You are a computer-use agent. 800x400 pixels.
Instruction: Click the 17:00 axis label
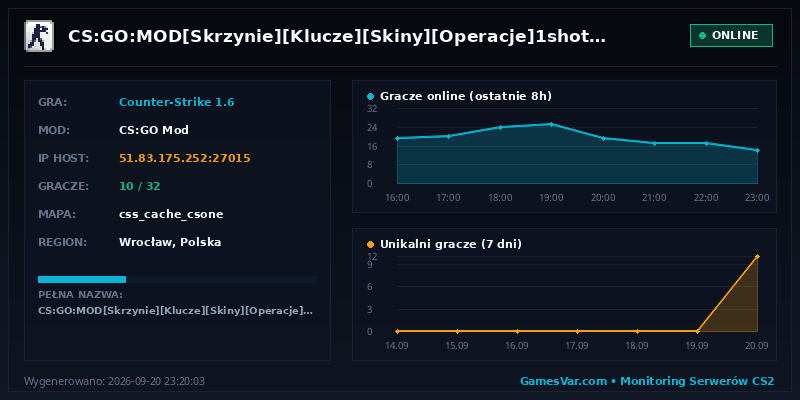(x=448, y=198)
